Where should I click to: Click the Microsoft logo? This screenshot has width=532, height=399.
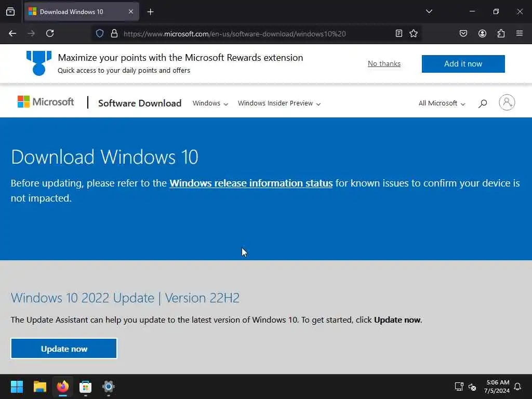click(46, 102)
